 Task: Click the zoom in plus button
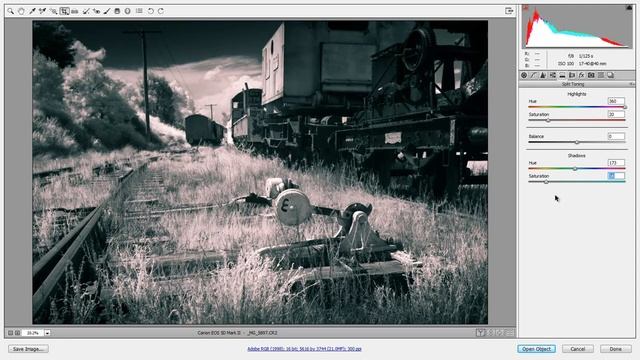tap(18, 333)
